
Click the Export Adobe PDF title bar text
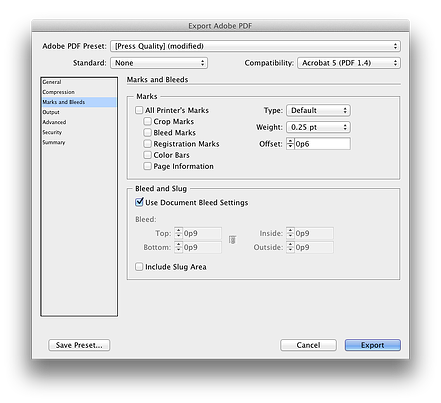click(x=220, y=26)
